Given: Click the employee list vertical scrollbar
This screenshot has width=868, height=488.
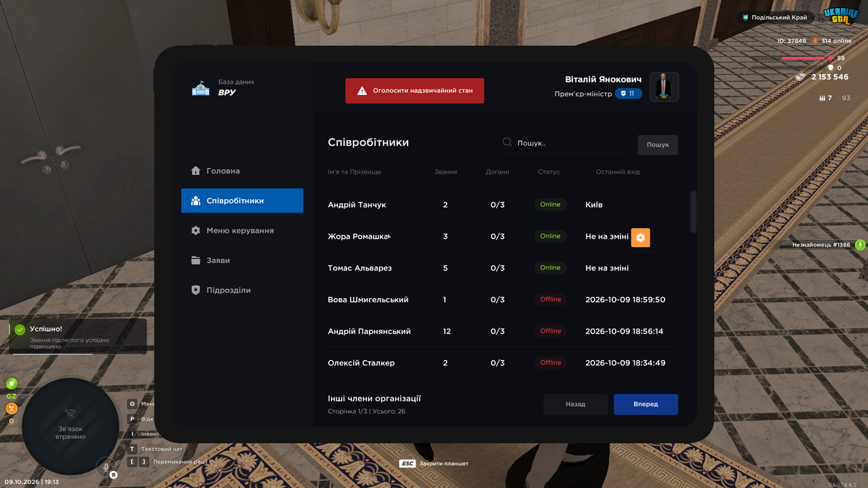Looking at the screenshot, I should [x=693, y=211].
